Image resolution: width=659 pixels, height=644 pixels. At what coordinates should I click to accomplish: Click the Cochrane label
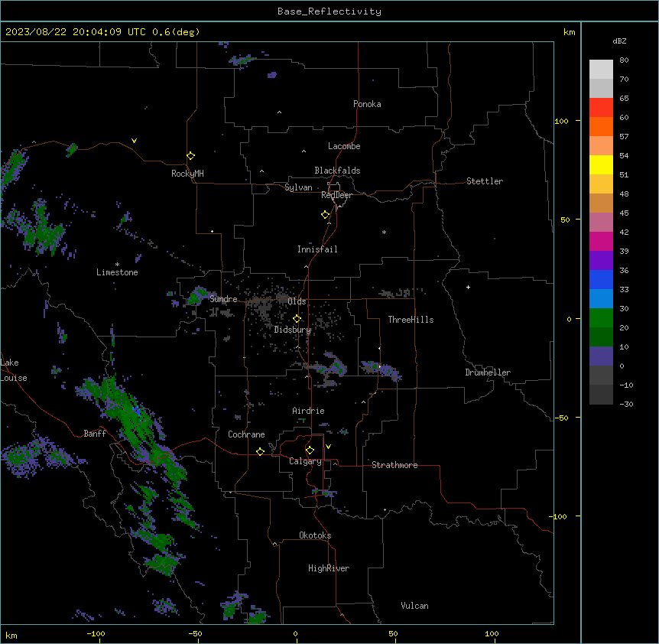tap(246, 434)
